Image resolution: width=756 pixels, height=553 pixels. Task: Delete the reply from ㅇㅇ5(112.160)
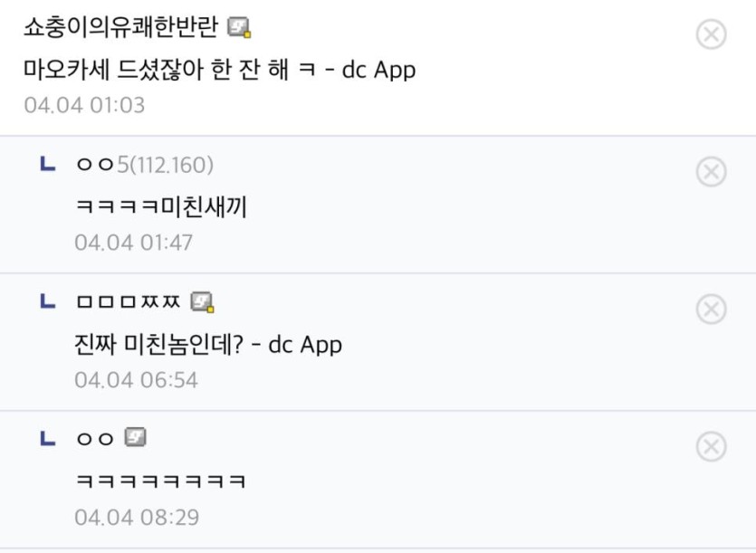point(711,171)
